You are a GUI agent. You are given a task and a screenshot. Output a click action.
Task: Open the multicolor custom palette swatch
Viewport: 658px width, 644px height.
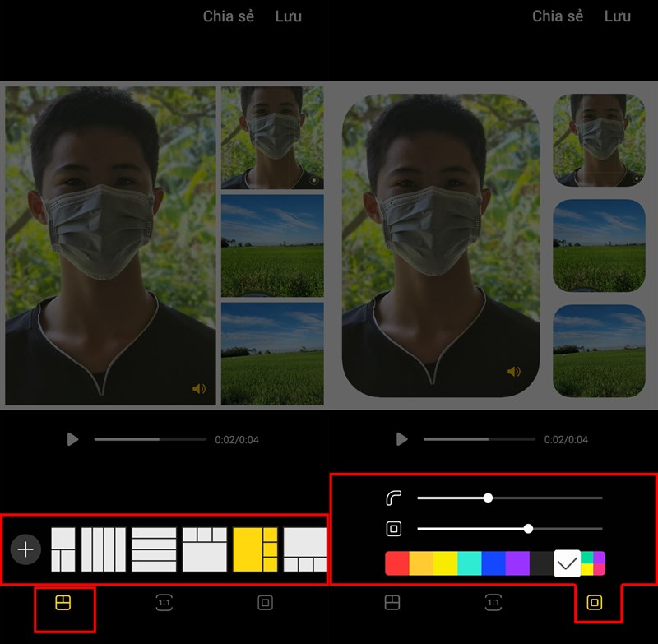click(x=593, y=563)
